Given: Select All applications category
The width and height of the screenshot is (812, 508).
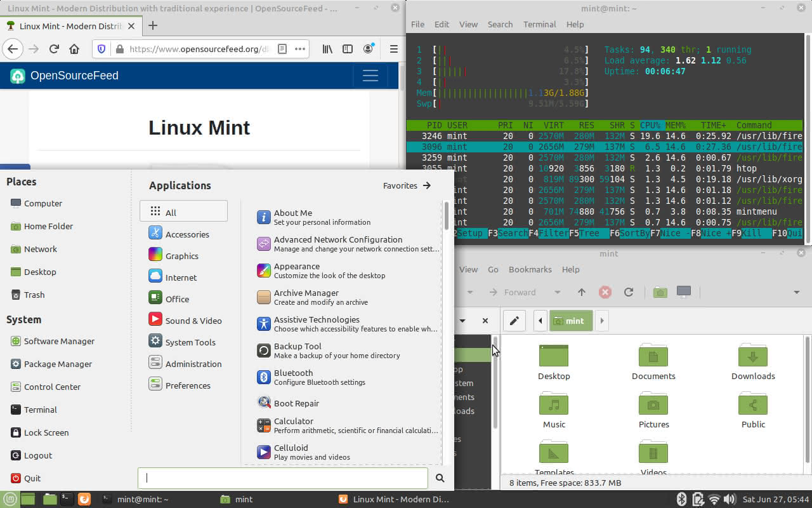Looking at the screenshot, I should coord(183,211).
